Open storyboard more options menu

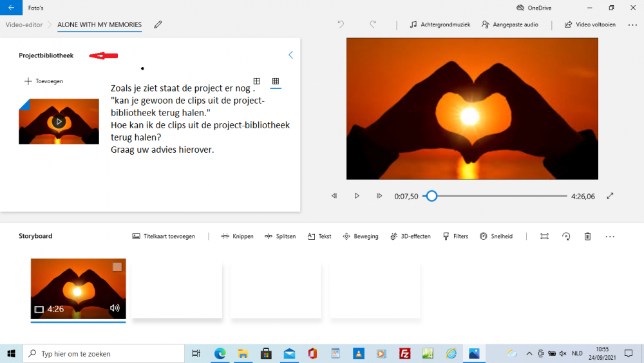(610, 237)
